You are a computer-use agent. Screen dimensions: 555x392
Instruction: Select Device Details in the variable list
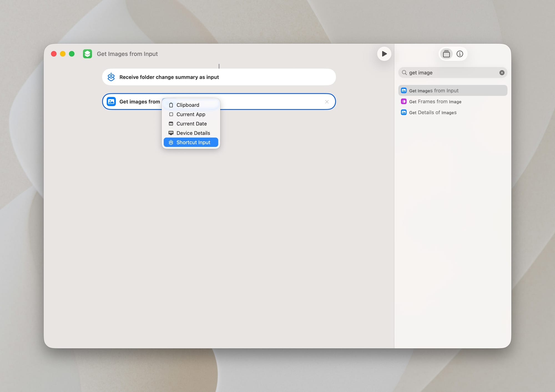tap(193, 133)
